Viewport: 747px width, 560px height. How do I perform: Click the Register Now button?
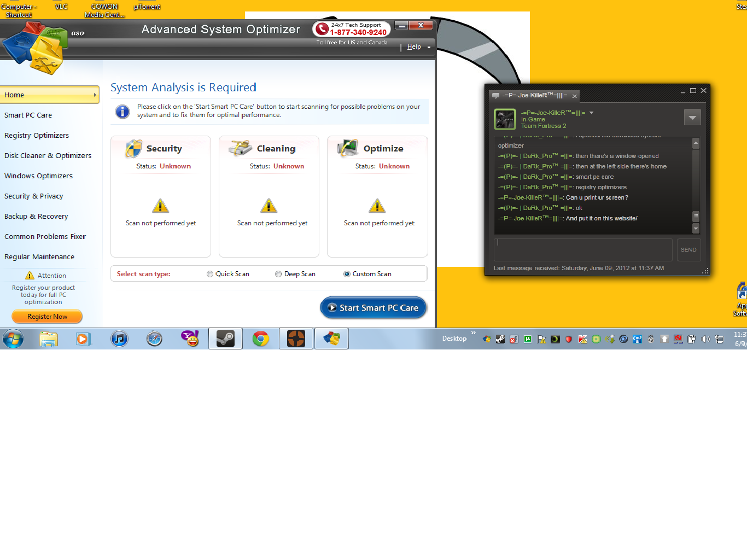[47, 317]
